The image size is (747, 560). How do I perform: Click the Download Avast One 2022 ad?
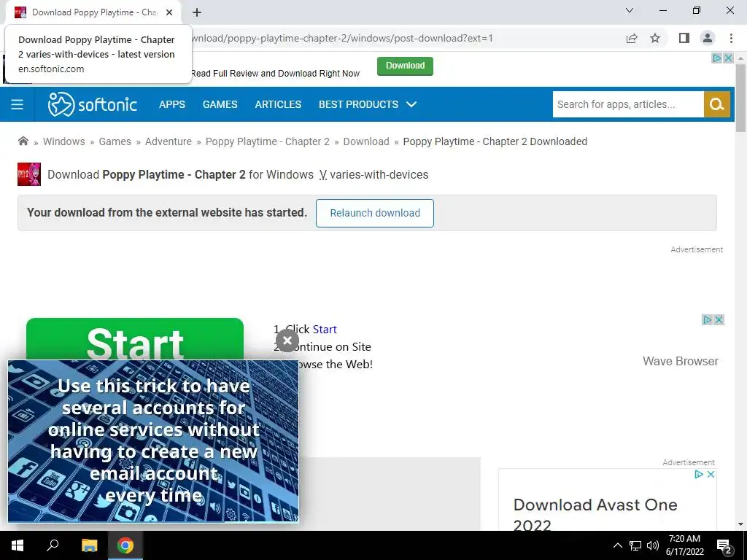595,515
